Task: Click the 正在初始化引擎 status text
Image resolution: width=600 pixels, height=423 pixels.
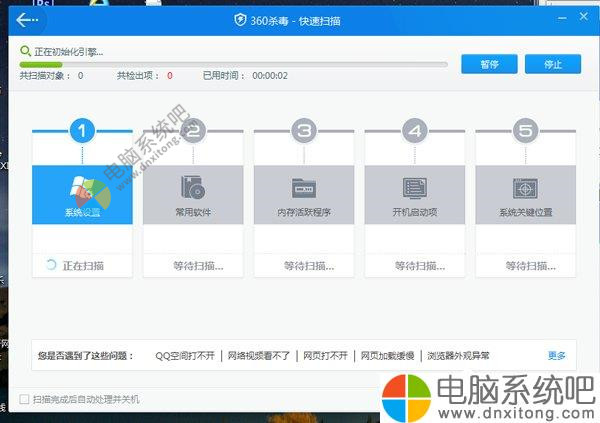Action: coord(68,52)
